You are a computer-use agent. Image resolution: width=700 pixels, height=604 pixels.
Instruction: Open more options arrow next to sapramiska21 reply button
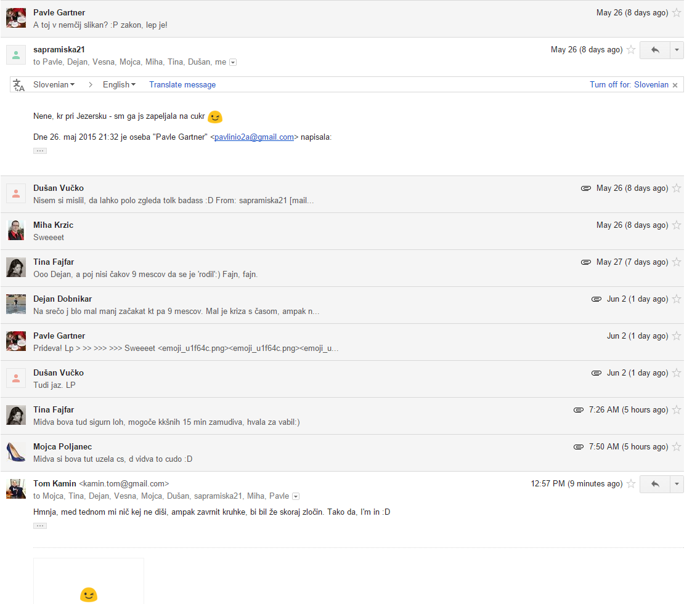[x=677, y=50]
